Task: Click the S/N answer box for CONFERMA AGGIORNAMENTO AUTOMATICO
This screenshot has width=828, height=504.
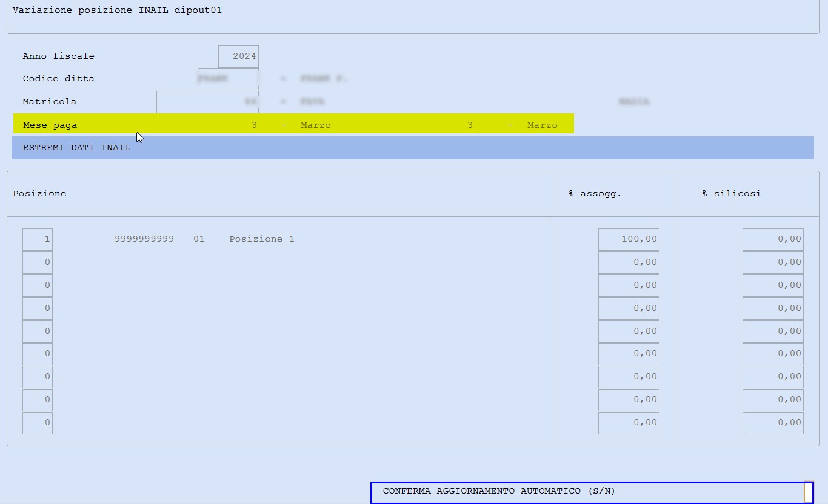Action: click(x=809, y=492)
